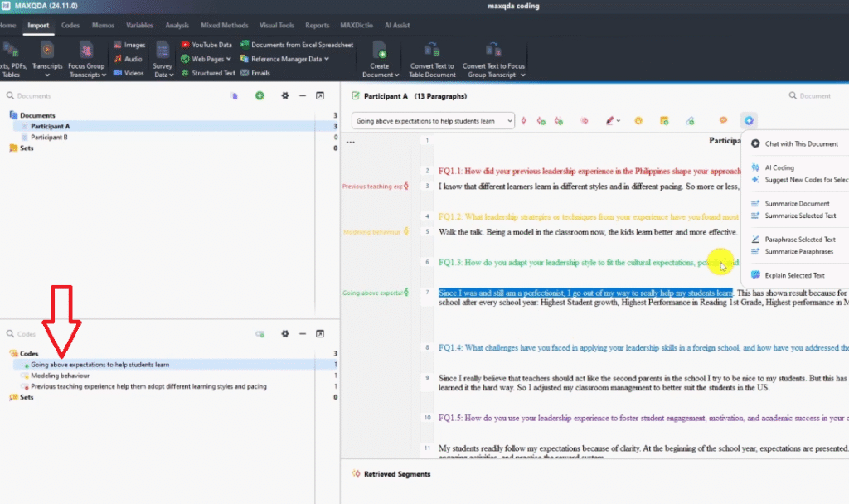Switch to the Codes ribbon tab
849x504 pixels.
70,26
